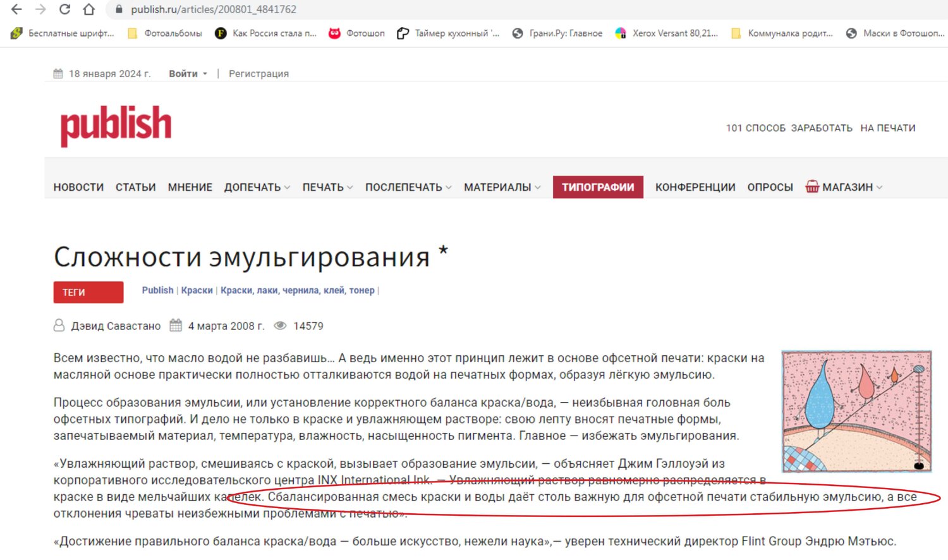Open the 'Бесплатные шрифт...' bookmark
The image size is (948, 560).
[63, 33]
